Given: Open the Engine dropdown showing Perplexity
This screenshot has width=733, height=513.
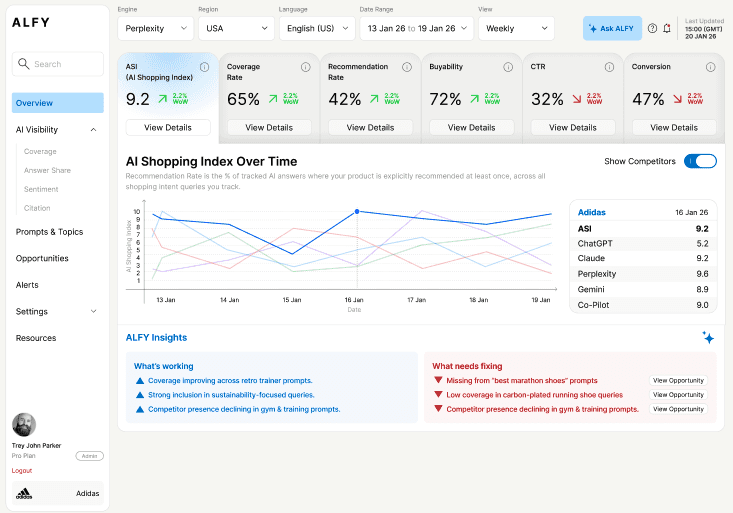Looking at the screenshot, I should [x=156, y=29].
